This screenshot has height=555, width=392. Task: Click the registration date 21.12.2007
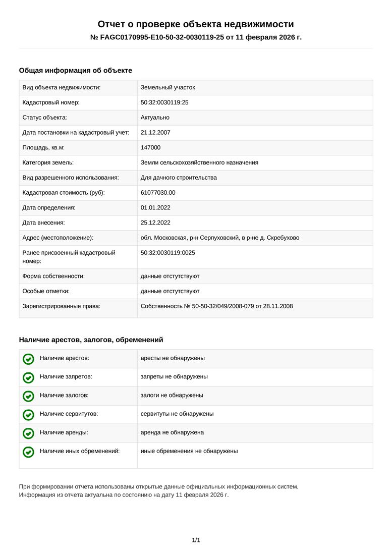pos(155,133)
